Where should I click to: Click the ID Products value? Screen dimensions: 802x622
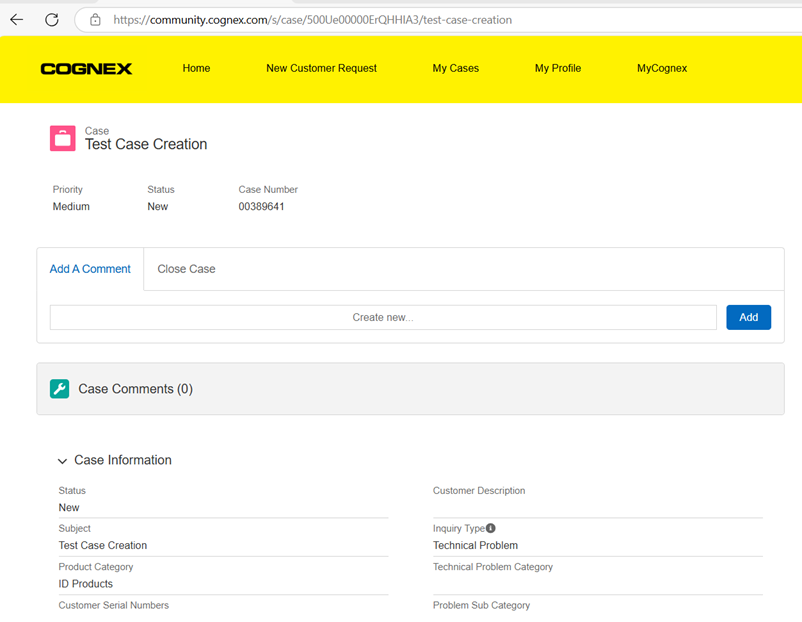(85, 584)
